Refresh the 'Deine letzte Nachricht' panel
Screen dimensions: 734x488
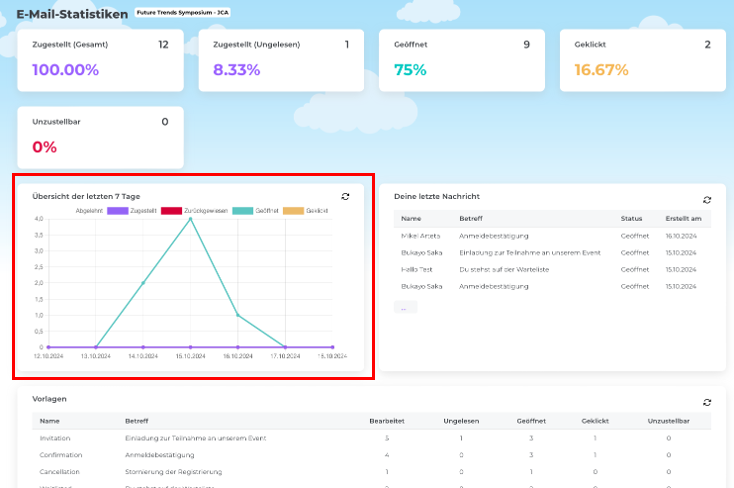707,200
